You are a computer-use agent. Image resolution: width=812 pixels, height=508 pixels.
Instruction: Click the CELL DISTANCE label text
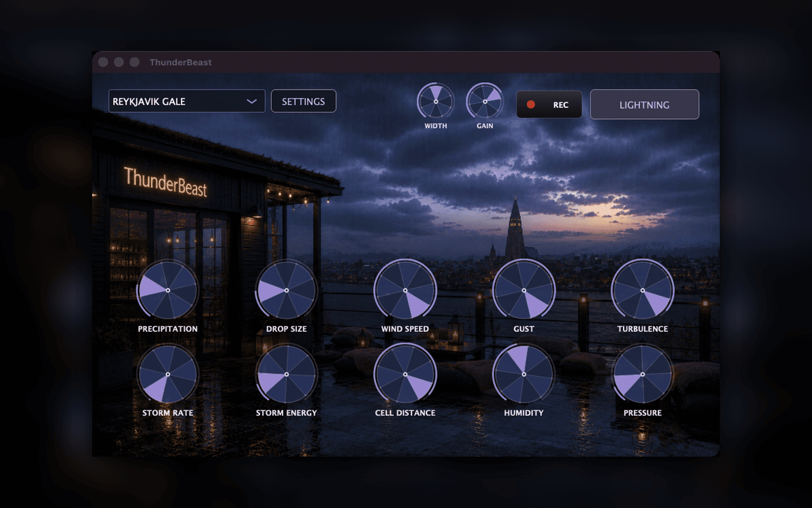pos(405,413)
